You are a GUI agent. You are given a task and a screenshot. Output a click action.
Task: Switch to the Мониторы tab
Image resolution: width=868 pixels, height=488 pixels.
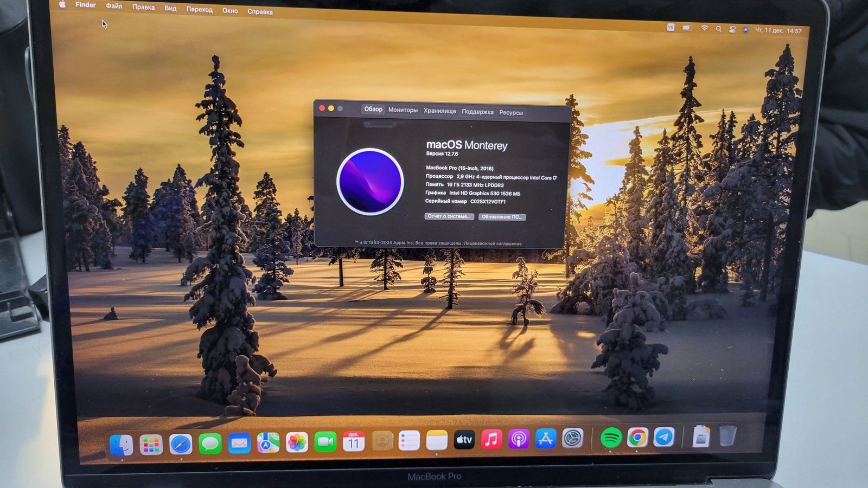coord(403,110)
